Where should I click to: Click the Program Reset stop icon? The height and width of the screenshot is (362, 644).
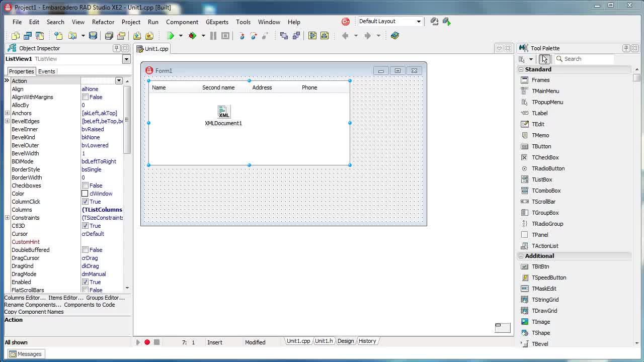click(225, 36)
